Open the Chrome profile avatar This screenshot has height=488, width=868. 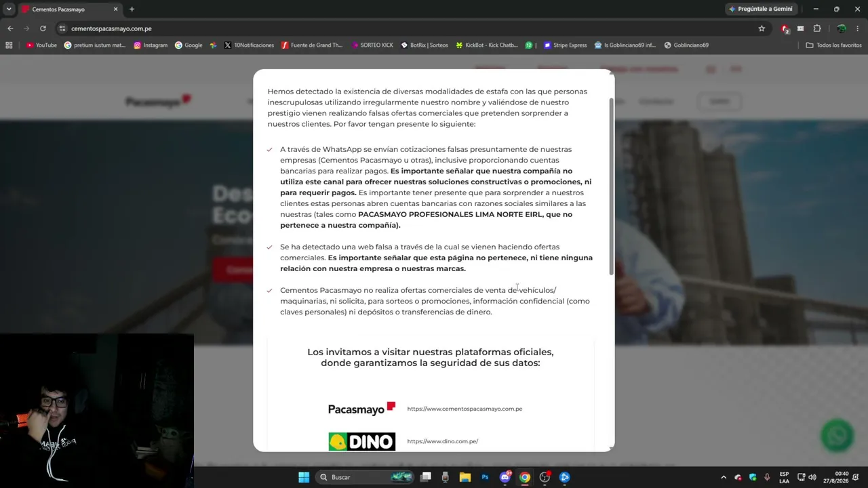[841, 28]
